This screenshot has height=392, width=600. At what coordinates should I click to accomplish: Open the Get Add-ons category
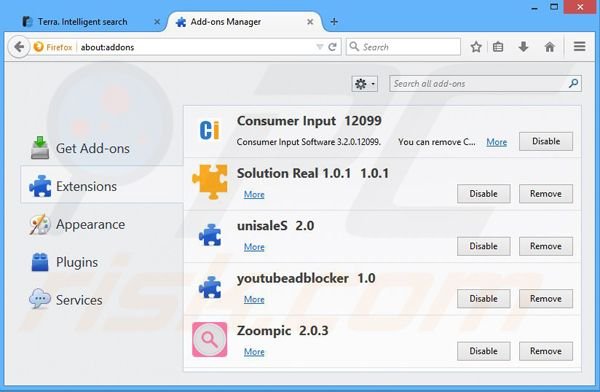tap(93, 148)
